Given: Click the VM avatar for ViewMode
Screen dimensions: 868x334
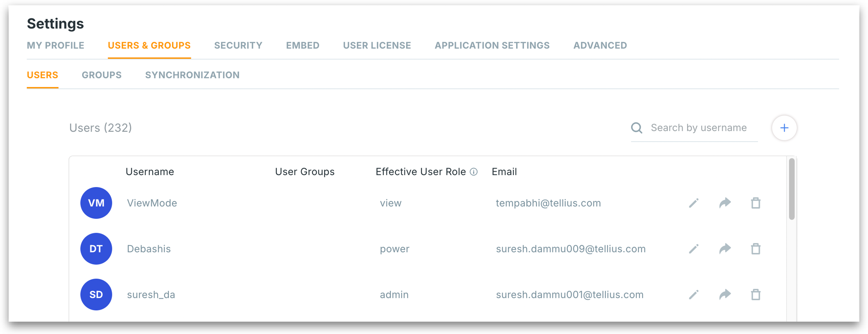Looking at the screenshot, I should (96, 203).
